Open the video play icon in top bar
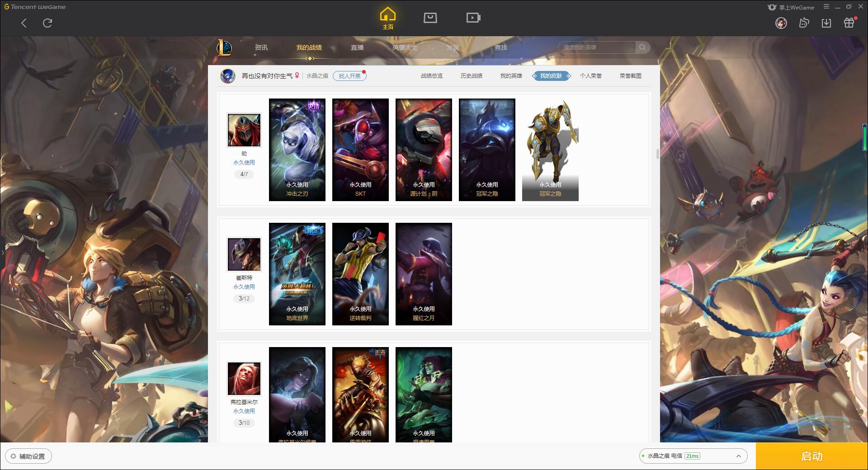This screenshot has height=470, width=868. pyautogui.click(x=473, y=18)
